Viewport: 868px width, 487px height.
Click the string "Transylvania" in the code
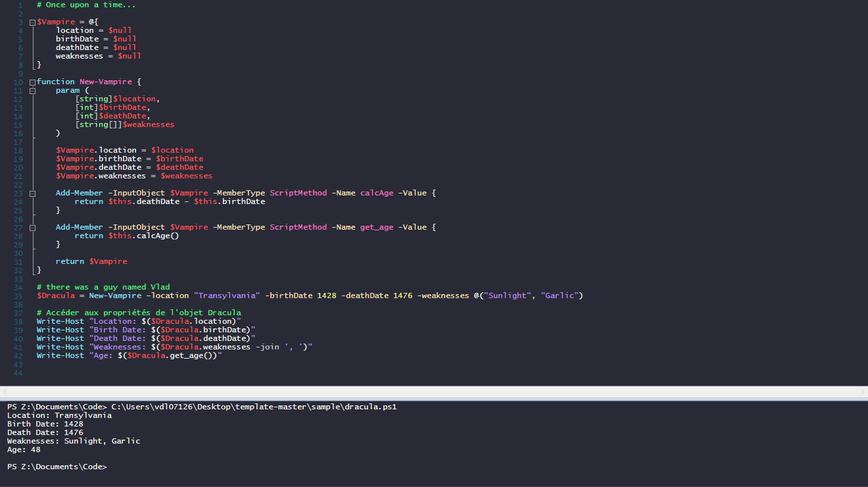(x=227, y=295)
